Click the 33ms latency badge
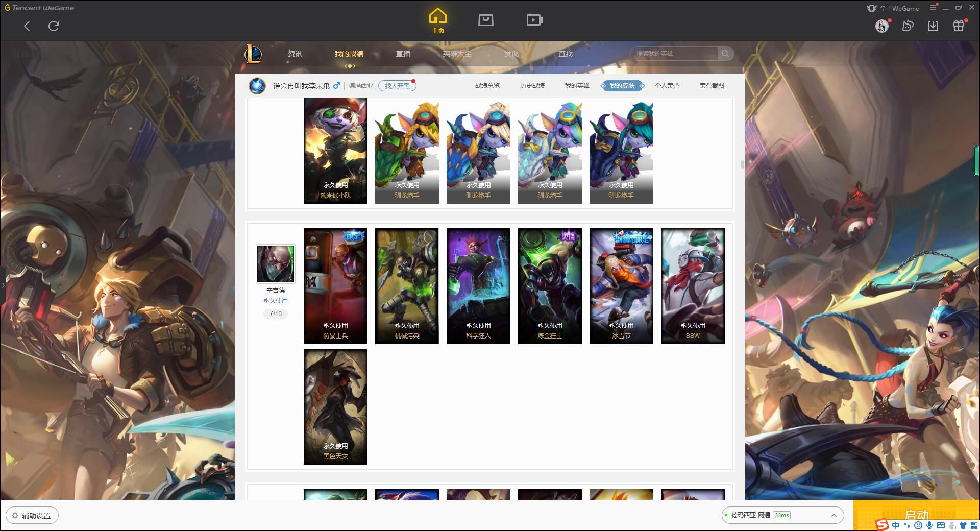Image resolution: width=980 pixels, height=531 pixels. tap(781, 515)
